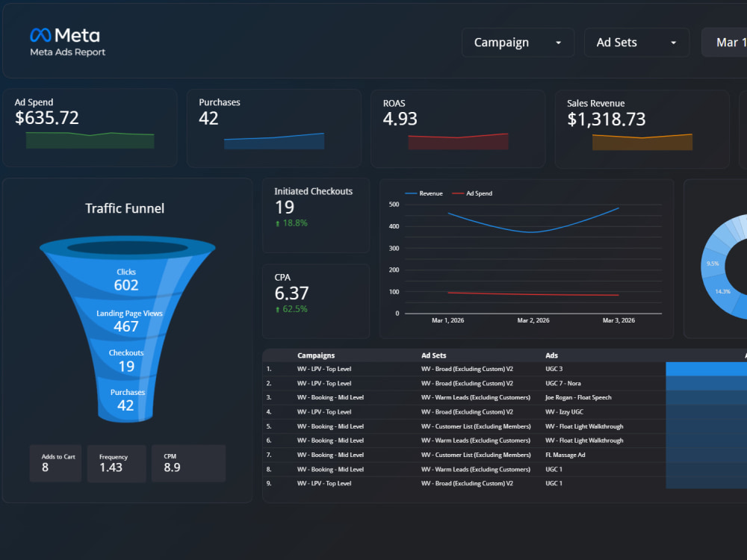Sort by the Ad Sets column header
This screenshot has width=747, height=560.
[433, 355]
